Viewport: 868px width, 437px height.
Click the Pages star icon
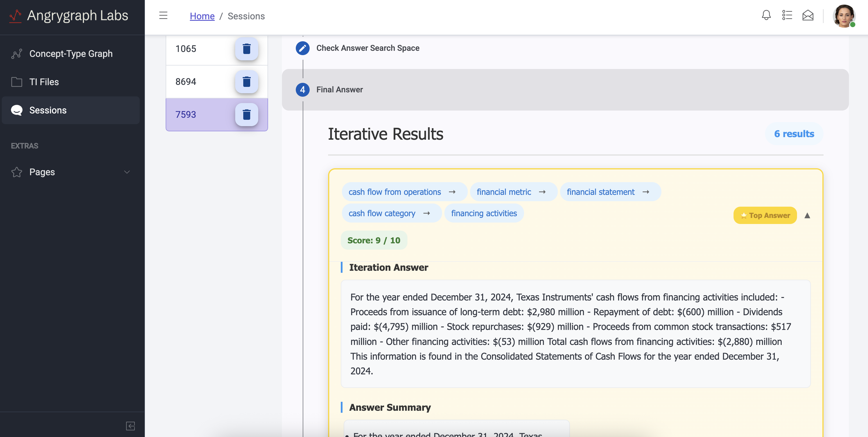pos(16,172)
